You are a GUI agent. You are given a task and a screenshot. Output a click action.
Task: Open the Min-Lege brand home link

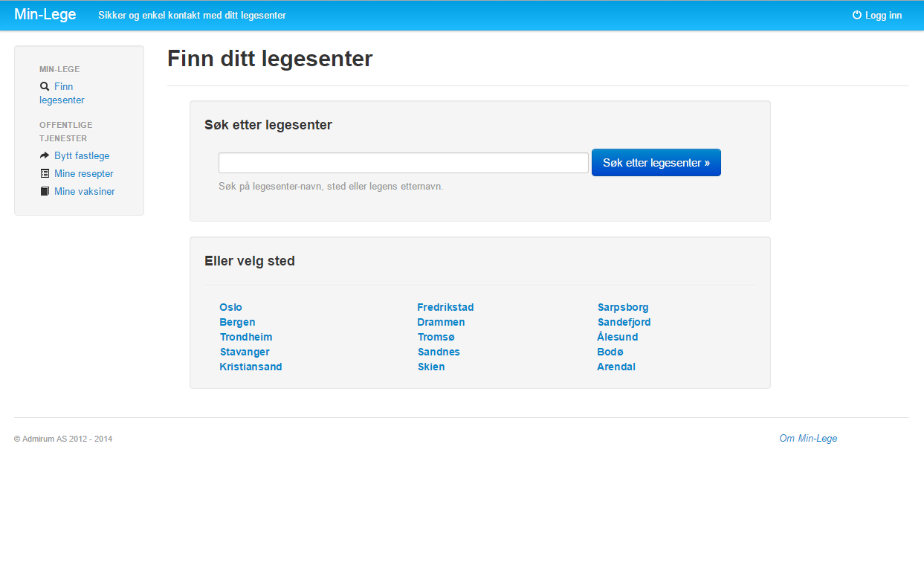pyautogui.click(x=45, y=15)
